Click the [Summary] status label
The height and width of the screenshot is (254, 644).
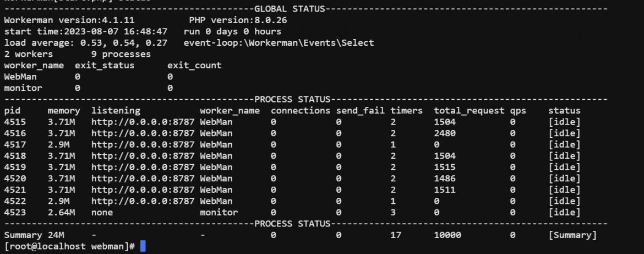point(572,235)
